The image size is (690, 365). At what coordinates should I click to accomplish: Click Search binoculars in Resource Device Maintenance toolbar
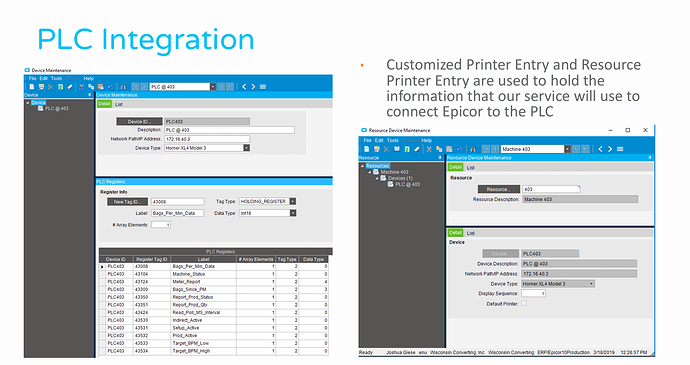[473, 149]
